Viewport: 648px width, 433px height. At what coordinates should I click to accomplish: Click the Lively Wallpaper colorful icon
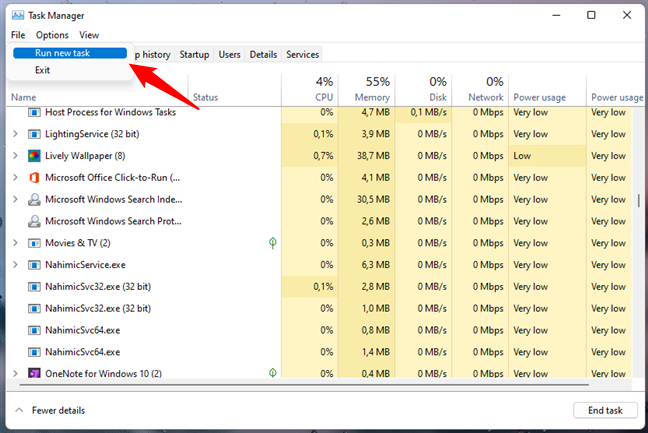point(34,156)
